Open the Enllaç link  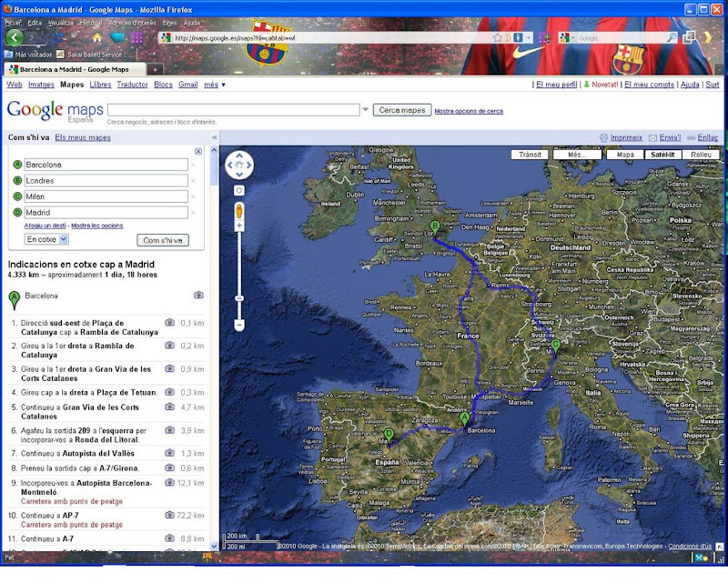click(x=708, y=137)
